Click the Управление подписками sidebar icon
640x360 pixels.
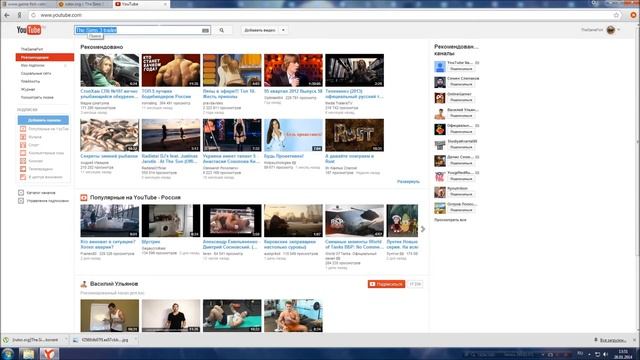[x=21, y=201]
